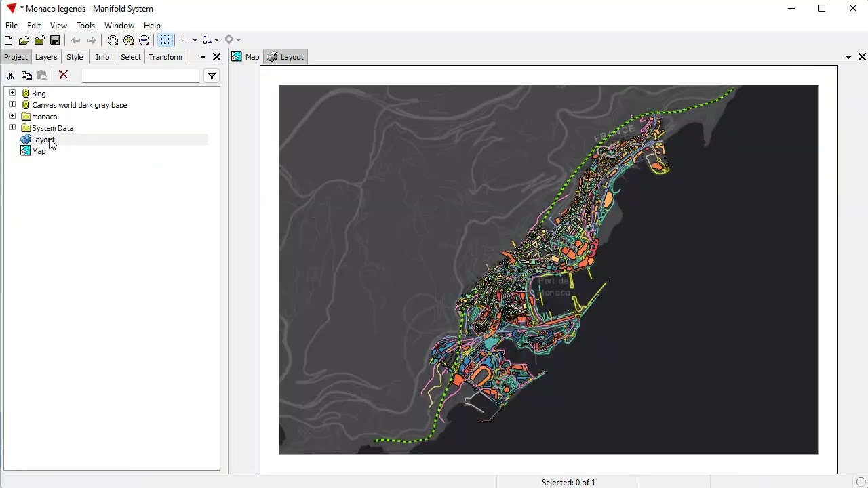
Task: Click the Forward arrow icon
Action: click(x=92, y=41)
